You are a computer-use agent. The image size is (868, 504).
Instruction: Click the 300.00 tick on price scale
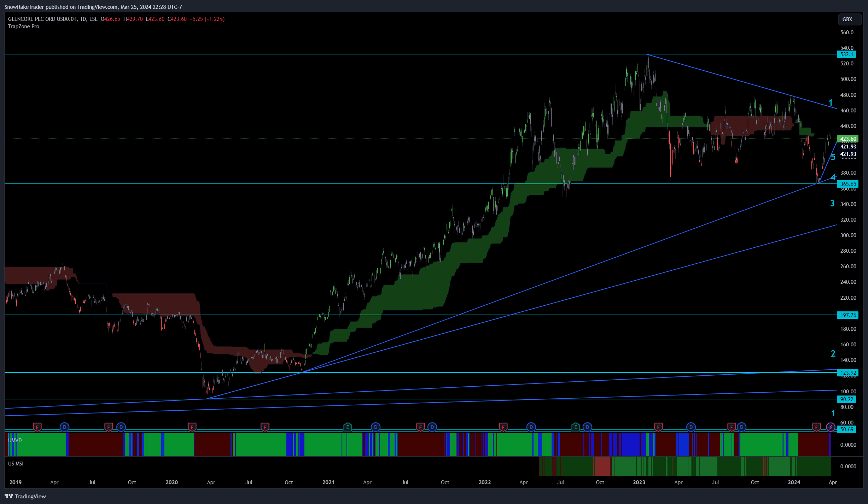848,235
